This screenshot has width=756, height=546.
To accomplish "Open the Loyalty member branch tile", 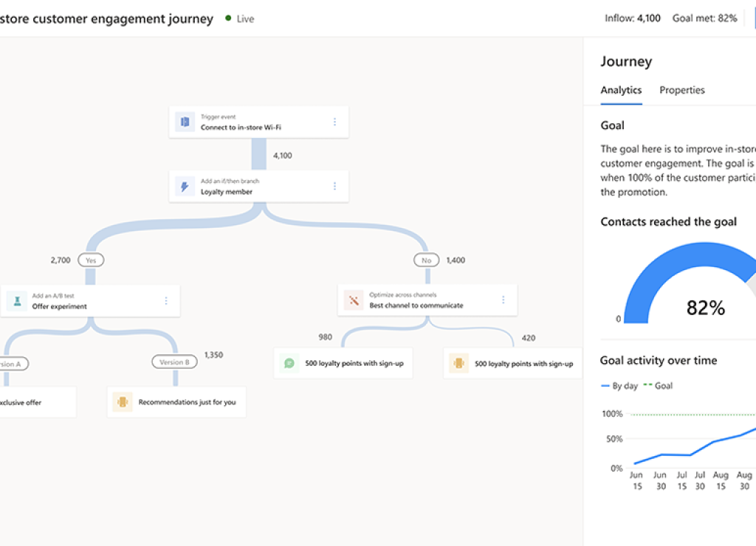I will pos(258,186).
